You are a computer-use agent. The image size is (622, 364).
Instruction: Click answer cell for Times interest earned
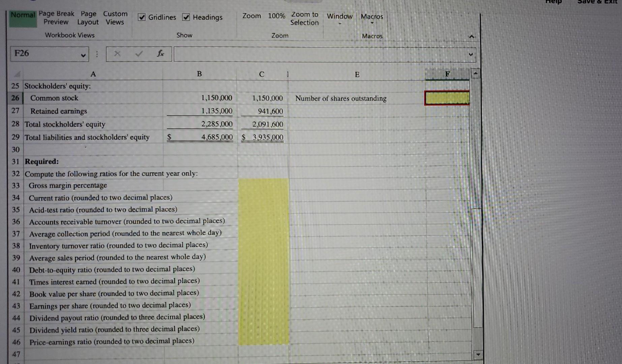[x=263, y=282]
